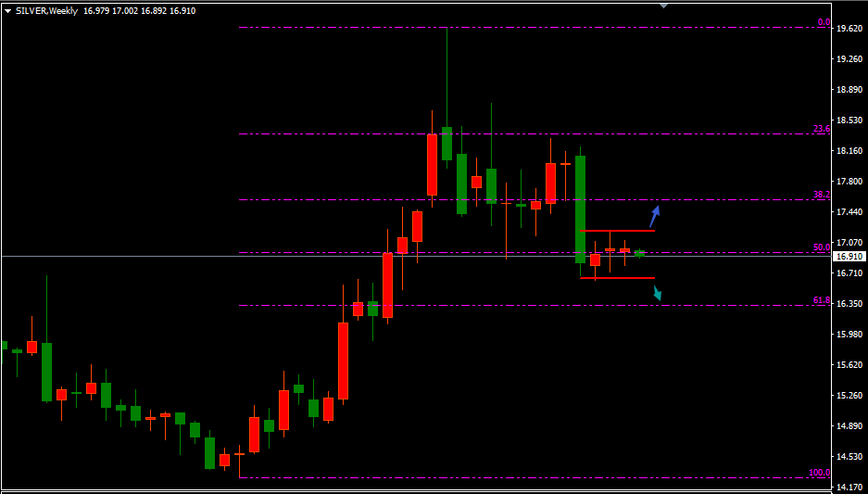Click the Fibonacci 38.2 level label
This screenshot has width=868, height=494.
[822, 195]
